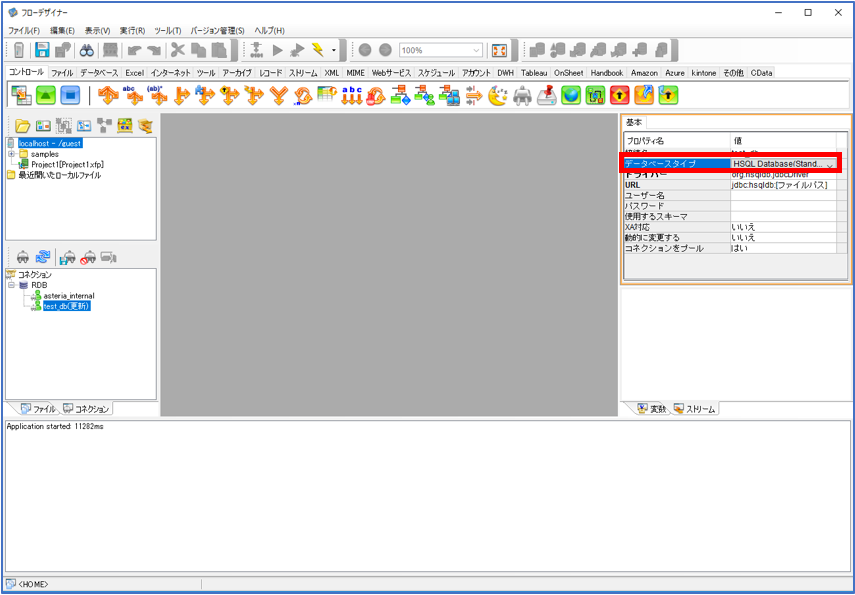Image resolution: width=855 pixels, height=595 pixels.
Task: Click the delete connection icon with red stop sign
Action: 88,256
